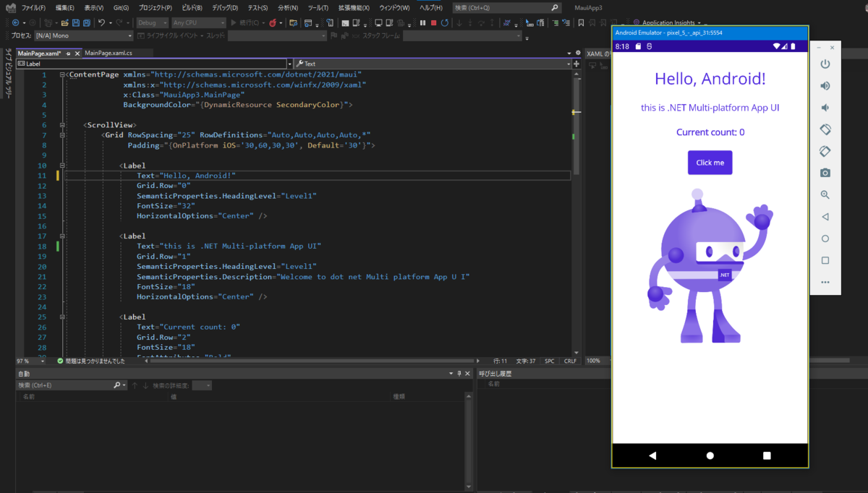Toggle auto-hide pin on 自動 panel
Viewport: 868px width, 493px height.
click(x=459, y=374)
